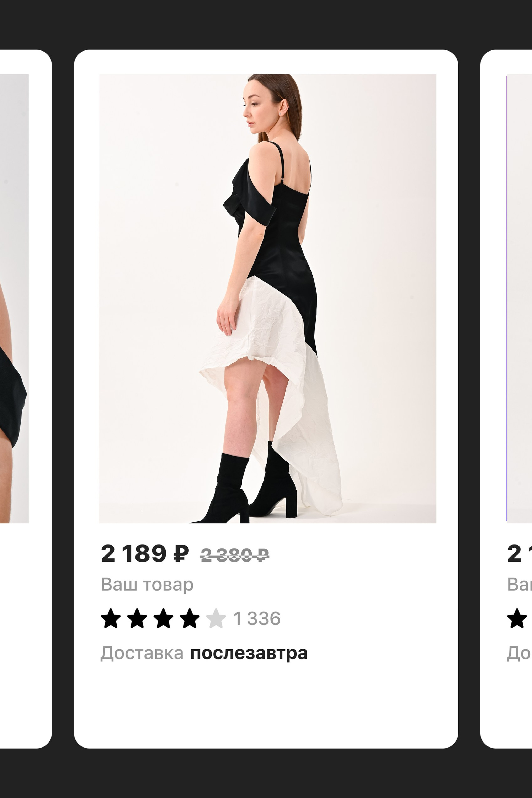The image size is (532, 798).
Task: Click the third black rating star
Action: pos(163,618)
